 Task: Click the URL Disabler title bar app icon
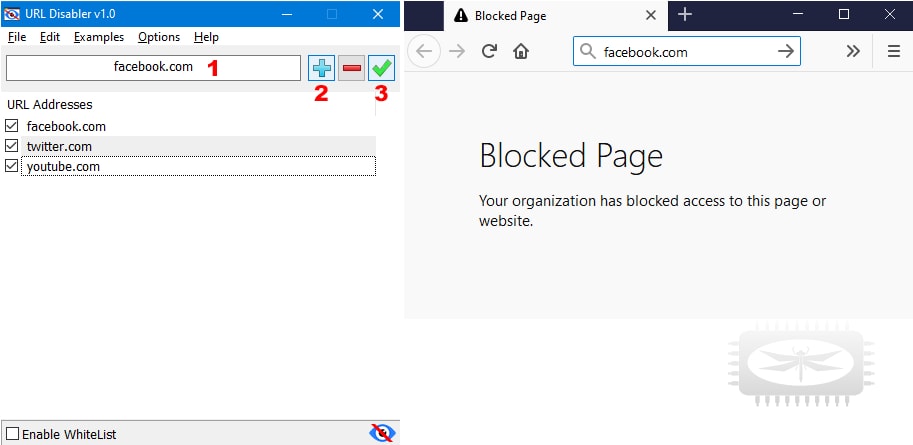point(12,14)
